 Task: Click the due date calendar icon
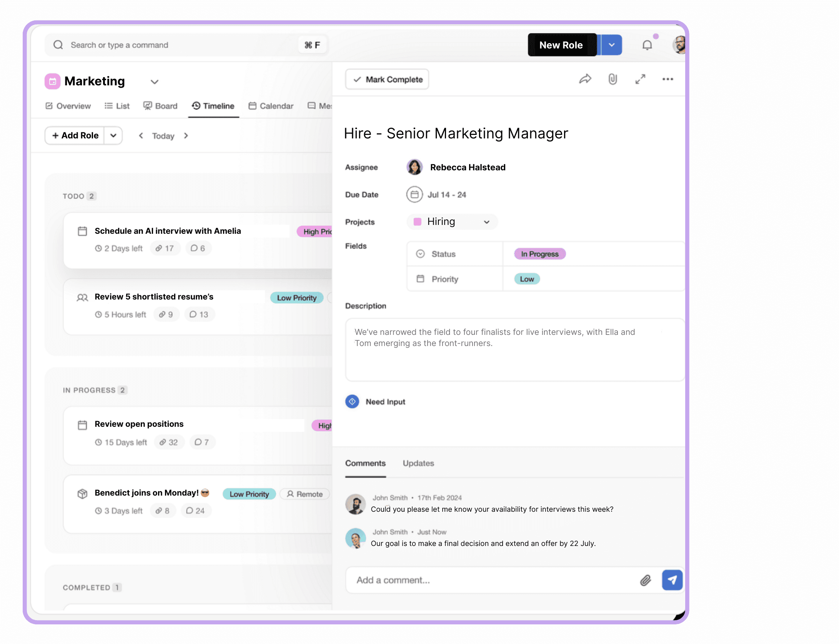[x=414, y=195]
